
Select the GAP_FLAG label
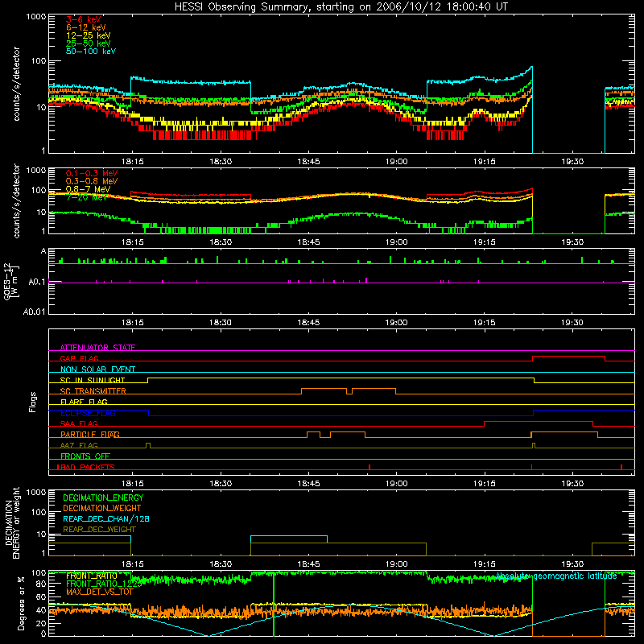point(79,358)
